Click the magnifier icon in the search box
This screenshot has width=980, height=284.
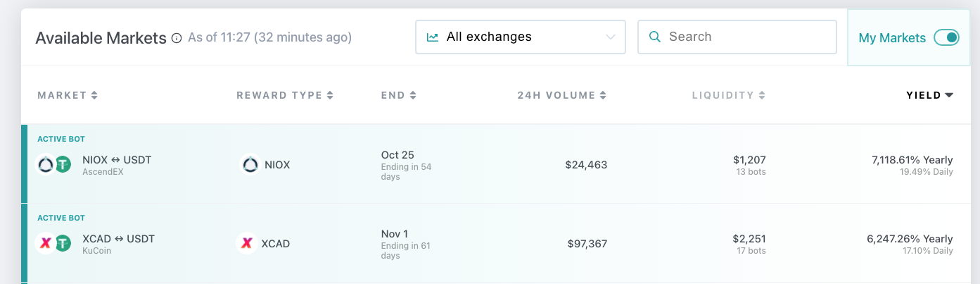pyautogui.click(x=655, y=37)
